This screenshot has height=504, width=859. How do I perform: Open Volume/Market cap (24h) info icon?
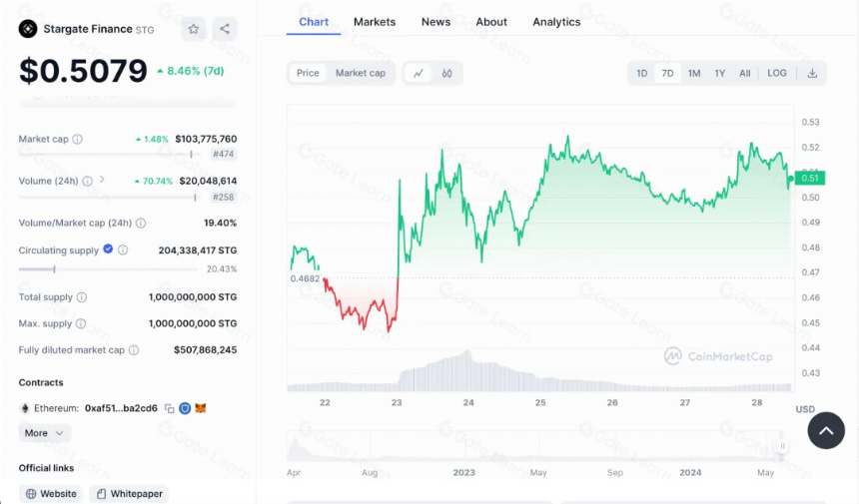141,223
